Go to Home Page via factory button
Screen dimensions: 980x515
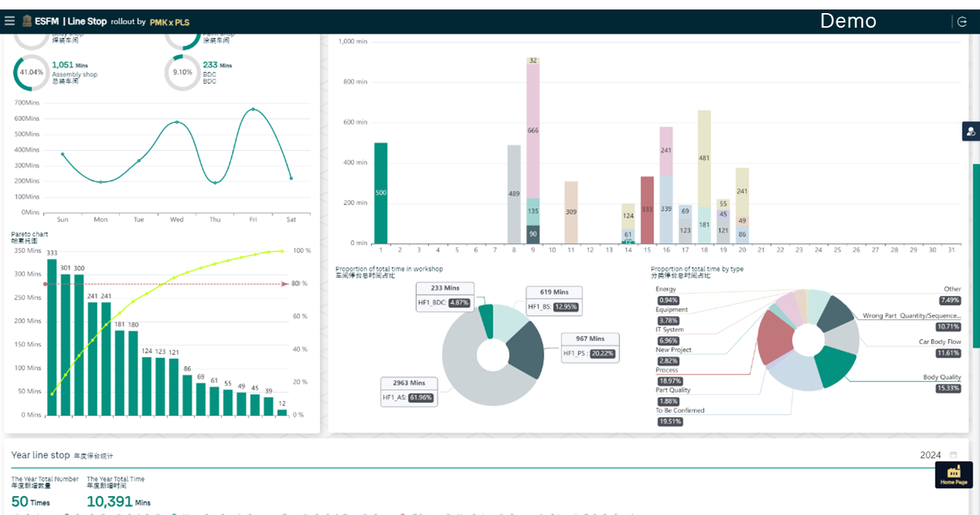coord(954,475)
